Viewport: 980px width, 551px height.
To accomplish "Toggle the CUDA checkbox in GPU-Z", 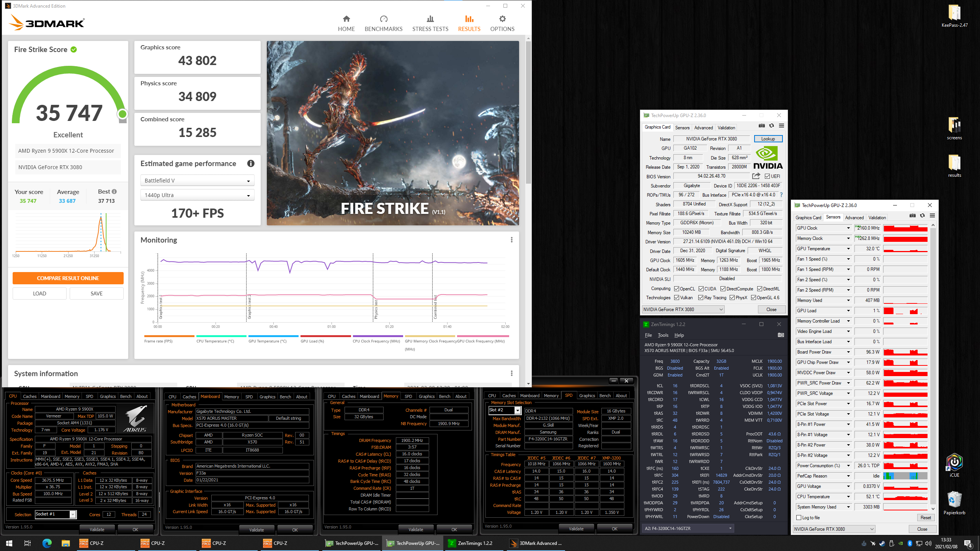I will pos(701,289).
